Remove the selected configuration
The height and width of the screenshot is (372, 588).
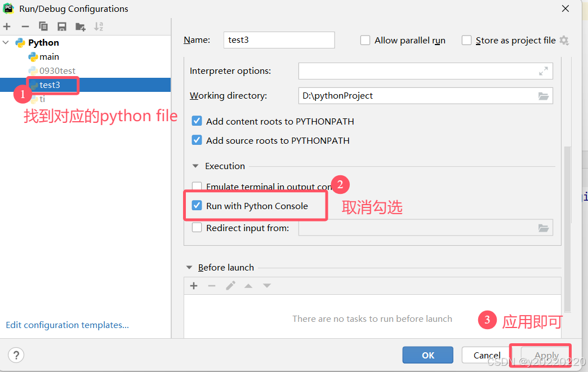click(25, 26)
